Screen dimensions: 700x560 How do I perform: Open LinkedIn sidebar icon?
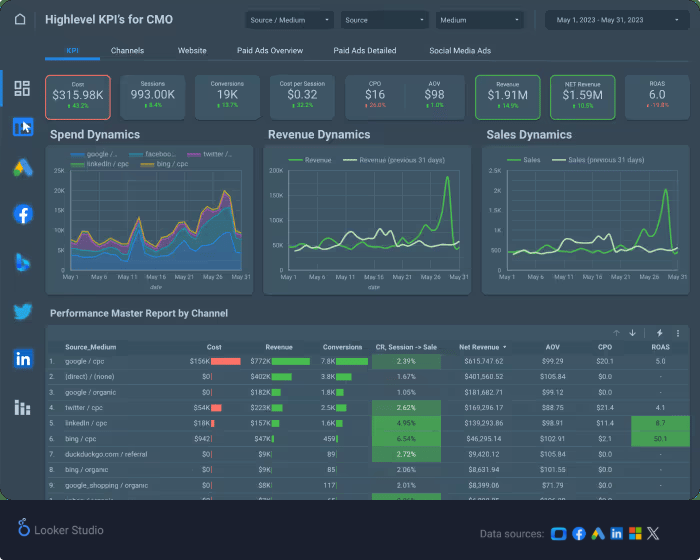pyautogui.click(x=23, y=359)
